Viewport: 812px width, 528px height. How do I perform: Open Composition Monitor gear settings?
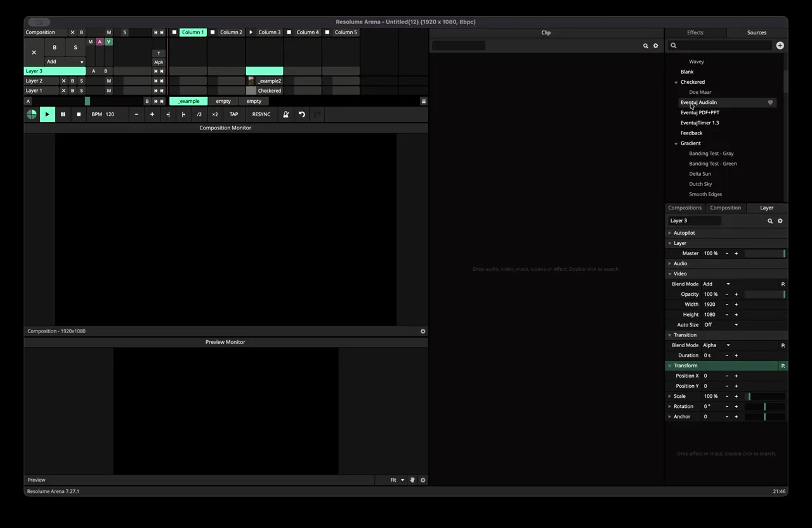tap(423, 331)
